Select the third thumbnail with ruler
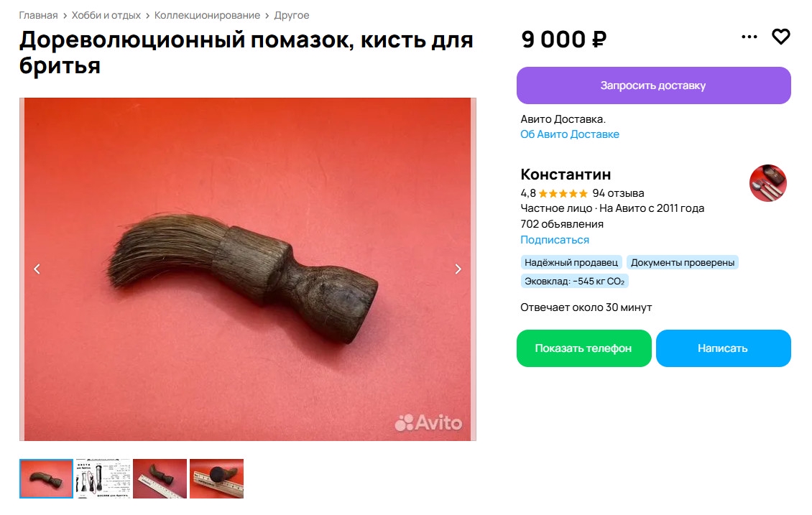 160,479
